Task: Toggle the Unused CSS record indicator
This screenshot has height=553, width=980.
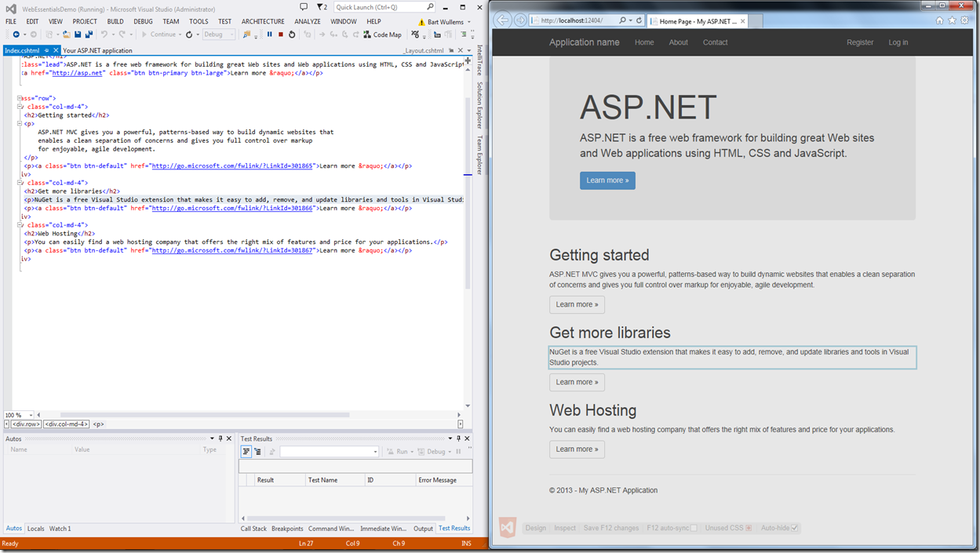Action: point(749,528)
